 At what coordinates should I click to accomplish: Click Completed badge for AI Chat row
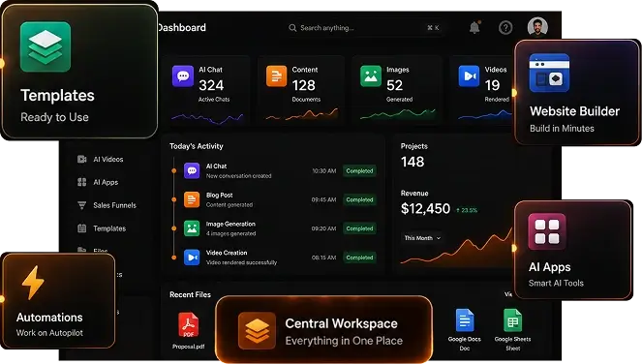(359, 170)
